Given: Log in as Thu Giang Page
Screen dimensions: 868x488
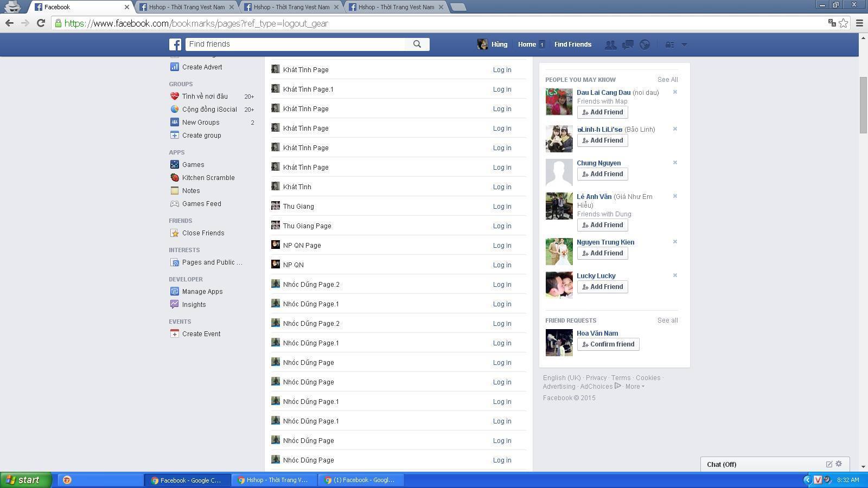Looking at the screenshot, I should click(502, 226).
